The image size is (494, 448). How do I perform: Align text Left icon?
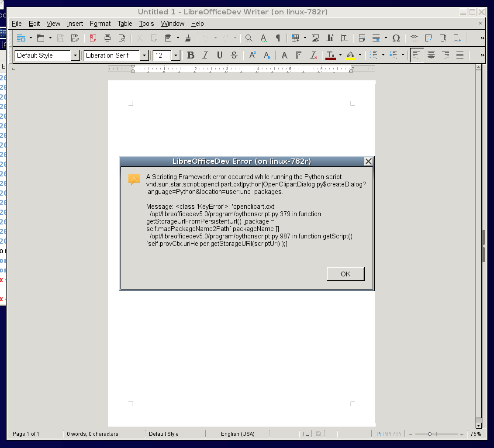(x=417, y=55)
